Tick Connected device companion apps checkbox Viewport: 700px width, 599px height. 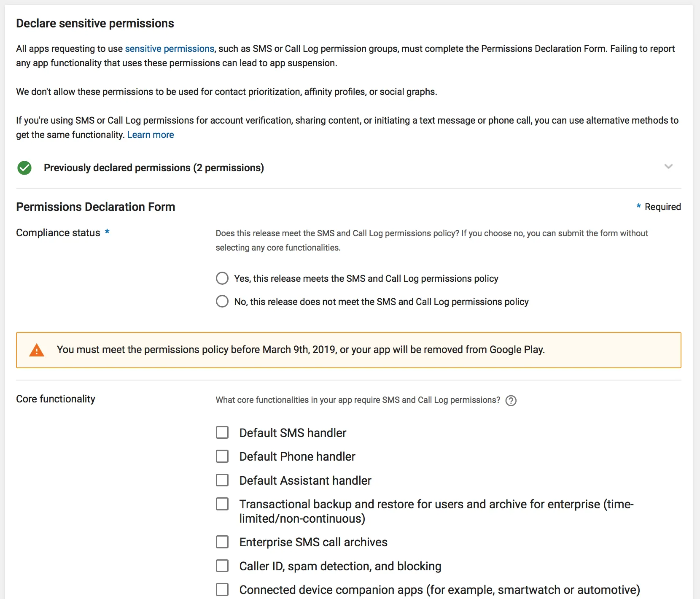tap(222, 589)
